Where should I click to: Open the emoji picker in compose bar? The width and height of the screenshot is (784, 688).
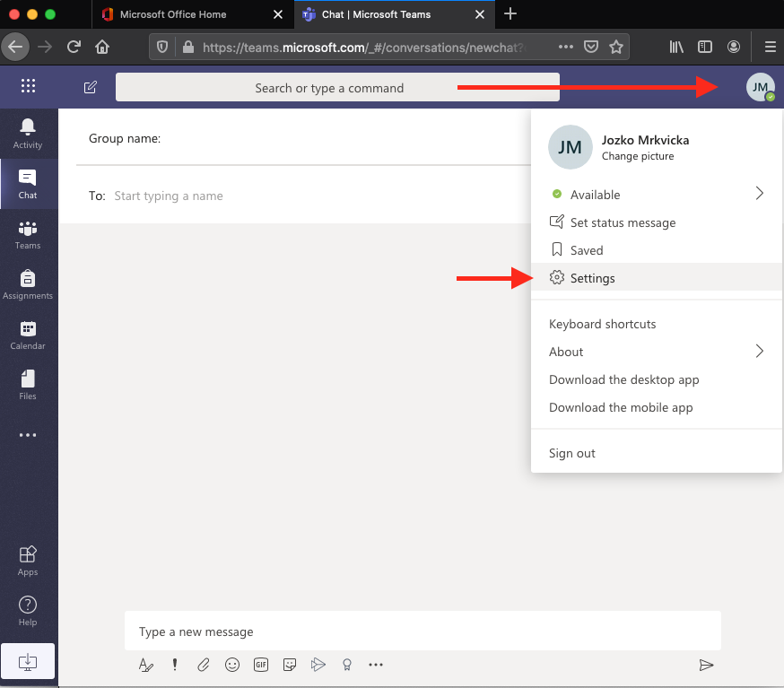232,665
